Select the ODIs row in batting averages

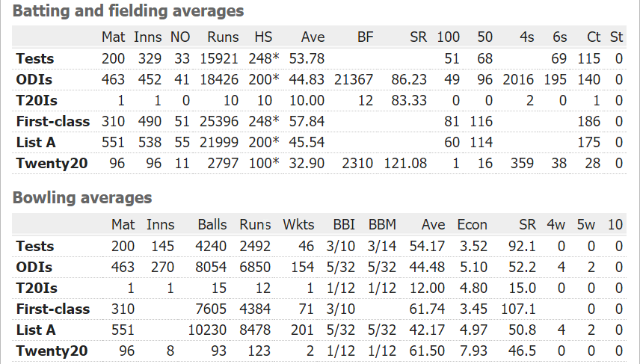tap(34, 79)
